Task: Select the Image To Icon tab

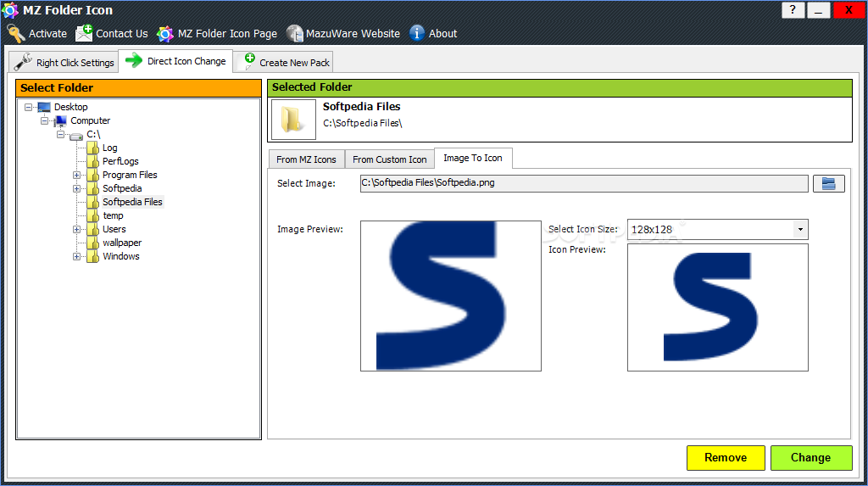Action: pyautogui.click(x=473, y=158)
